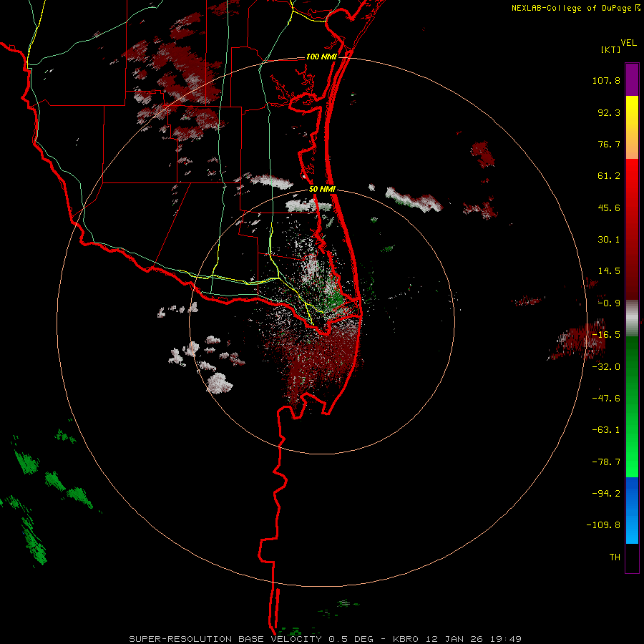This screenshot has height=644, width=644.
Task: Click the -0.9 velocity scale value
Action: (609, 303)
